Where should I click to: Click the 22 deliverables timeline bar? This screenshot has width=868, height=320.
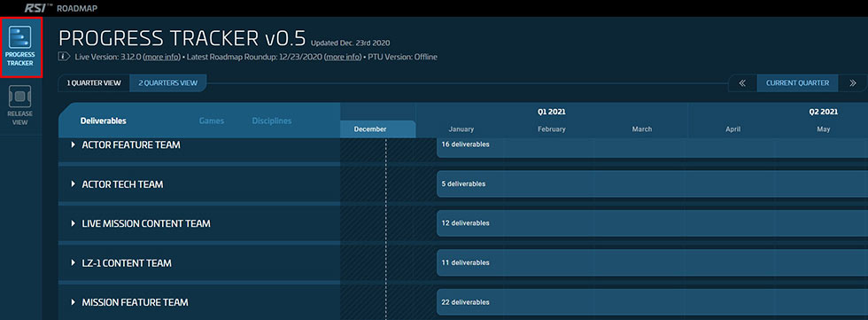click(652, 302)
